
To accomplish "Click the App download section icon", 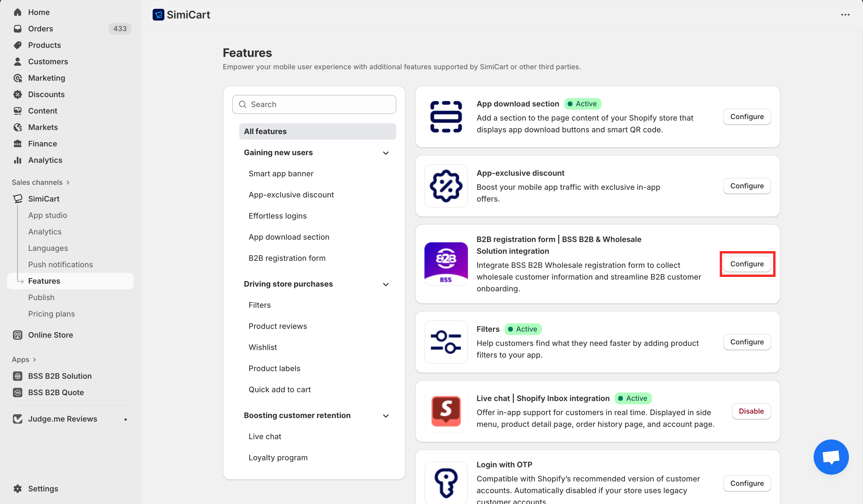I will [446, 117].
